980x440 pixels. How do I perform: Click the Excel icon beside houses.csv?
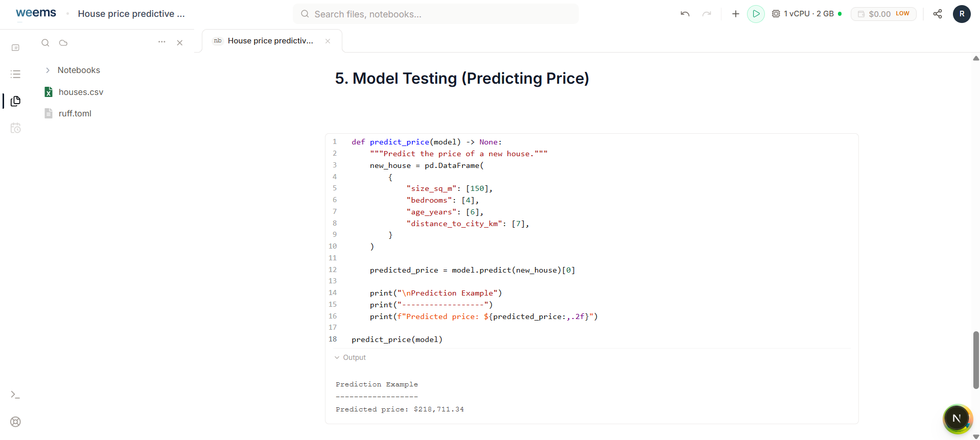(49, 92)
